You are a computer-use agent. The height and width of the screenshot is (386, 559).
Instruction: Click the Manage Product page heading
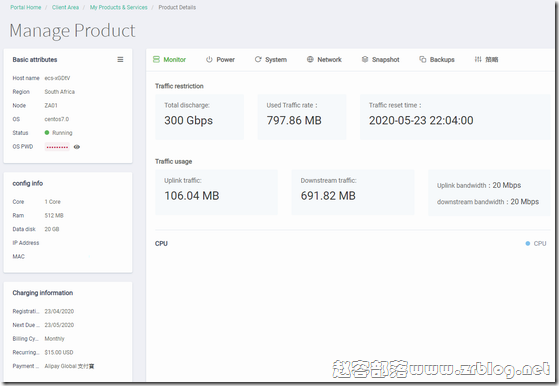pos(72,31)
